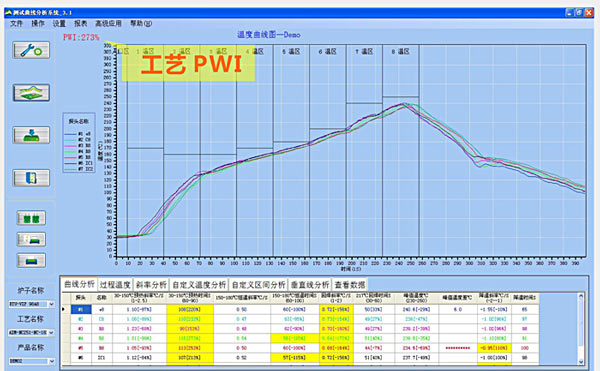Click the -1.00[100%] cooling slope cell
600x371 pixels.
click(x=494, y=358)
